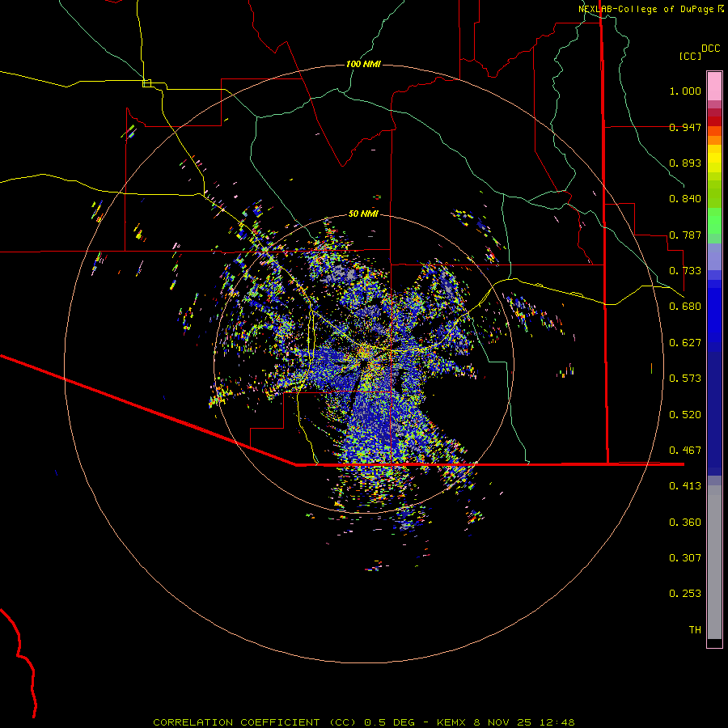728x728 pixels.
Task: Click the "50 NMI" range ring label
Action: tap(363, 214)
